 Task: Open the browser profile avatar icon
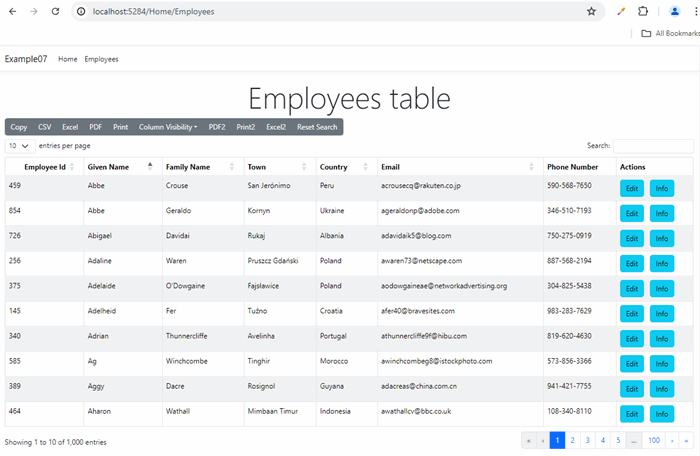[675, 12]
